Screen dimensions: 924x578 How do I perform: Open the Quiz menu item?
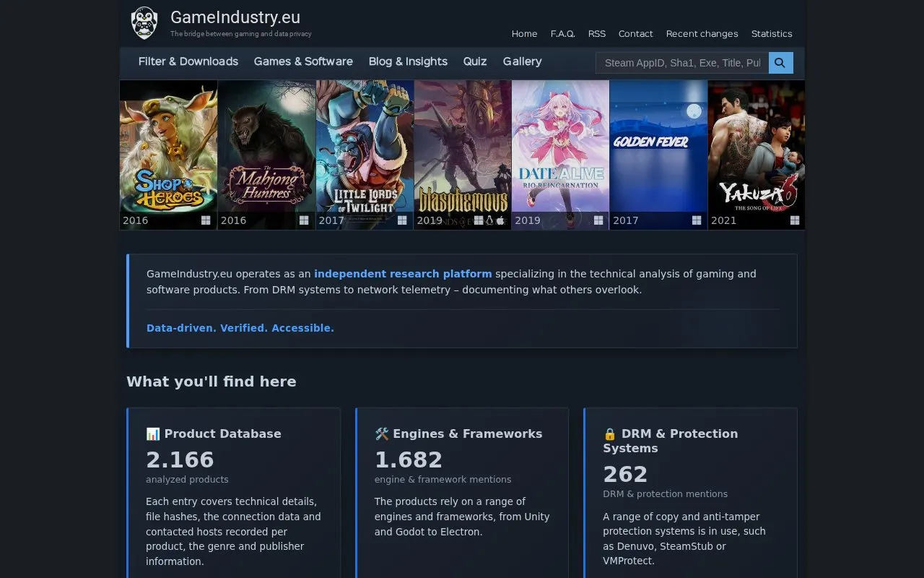[475, 61]
